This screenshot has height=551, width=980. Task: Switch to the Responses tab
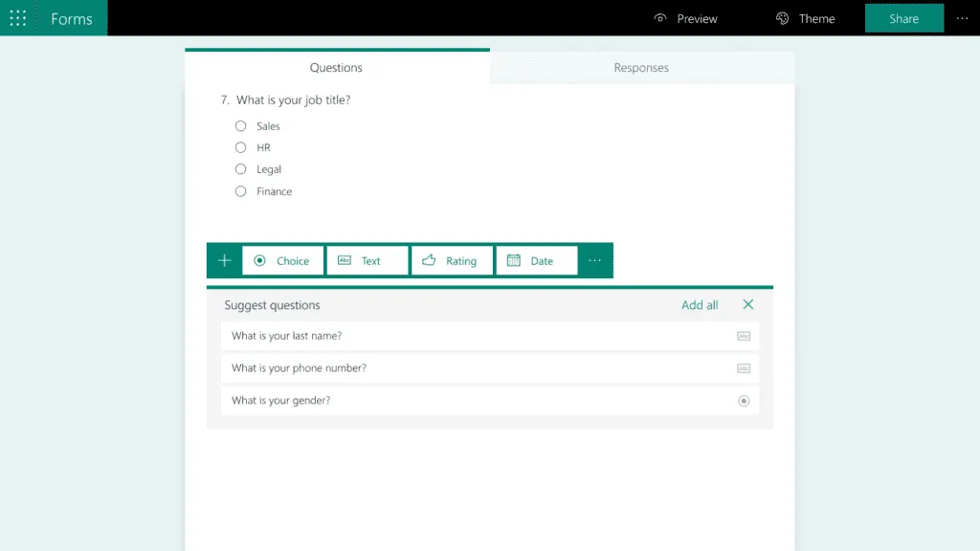click(641, 67)
